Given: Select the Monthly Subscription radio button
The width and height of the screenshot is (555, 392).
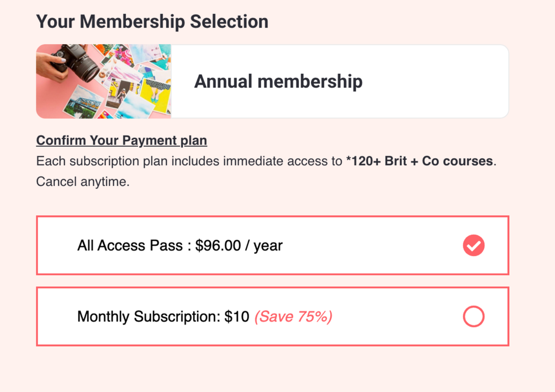Looking at the screenshot, I should pyautogui.click(x=473, y=317).
